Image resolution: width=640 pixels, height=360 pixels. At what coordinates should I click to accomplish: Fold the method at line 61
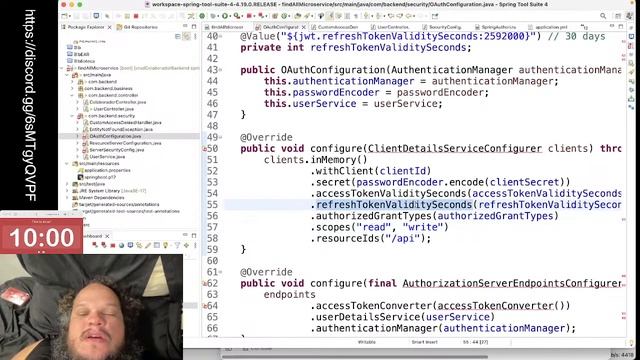221,272
